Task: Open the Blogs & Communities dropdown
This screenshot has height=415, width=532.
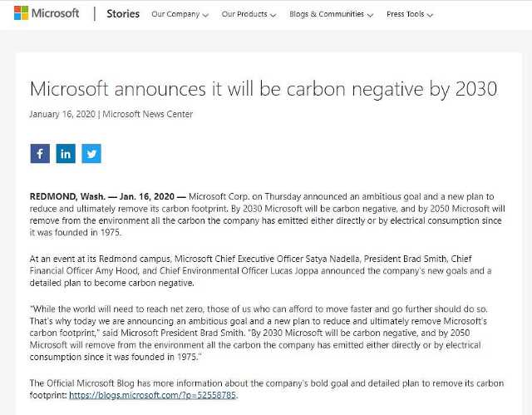Action: coord(327,14)
